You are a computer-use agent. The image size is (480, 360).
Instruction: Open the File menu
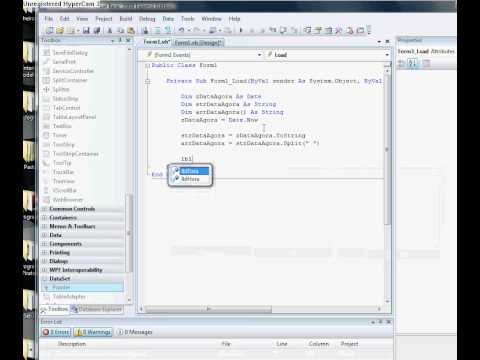tap(49, 19)
